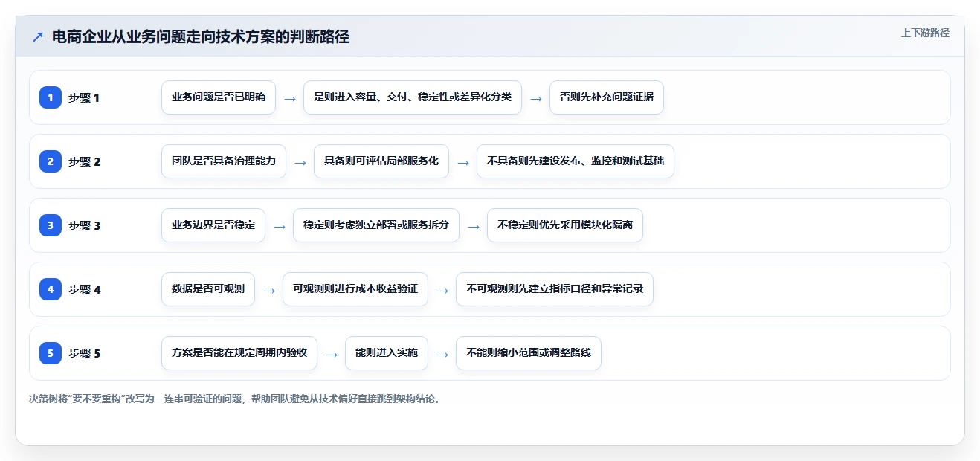Click the 不稳定则优先采用模块化隔离 node

coord(565,225)
